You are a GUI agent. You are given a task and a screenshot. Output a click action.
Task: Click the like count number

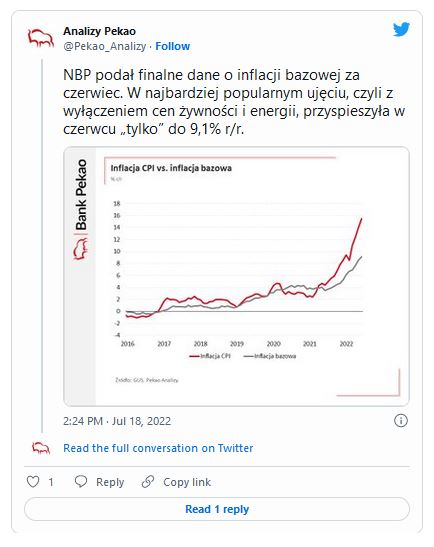51,482
